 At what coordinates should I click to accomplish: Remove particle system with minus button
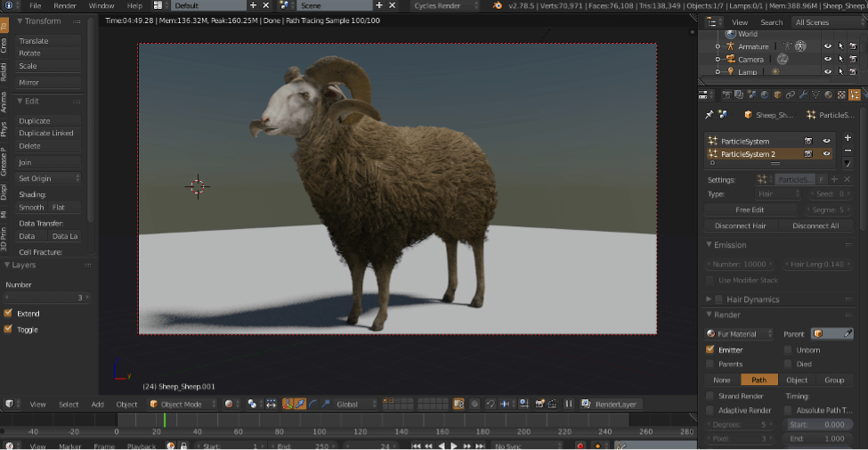[x=848, y=151]
